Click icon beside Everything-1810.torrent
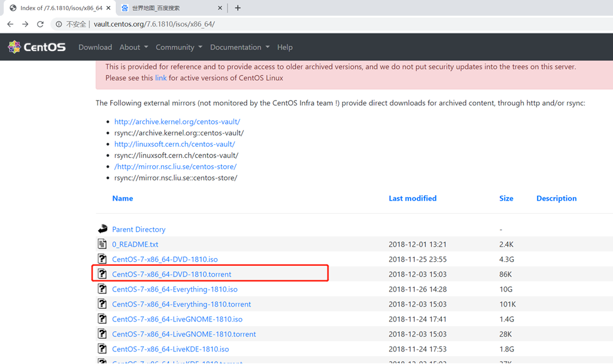 coord(102,304)
